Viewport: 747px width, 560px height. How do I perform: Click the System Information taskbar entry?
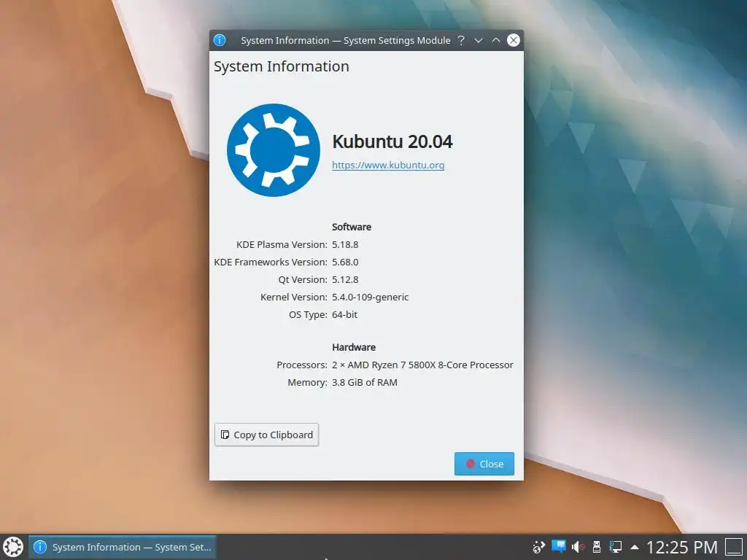(x=123, y=547)
